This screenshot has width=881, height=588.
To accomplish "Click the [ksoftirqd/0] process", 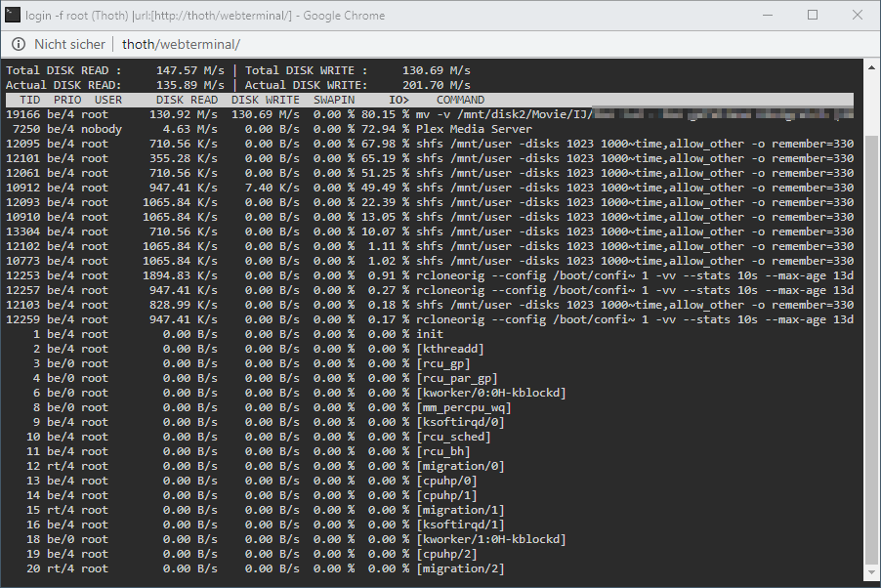I will pos(460,422).
